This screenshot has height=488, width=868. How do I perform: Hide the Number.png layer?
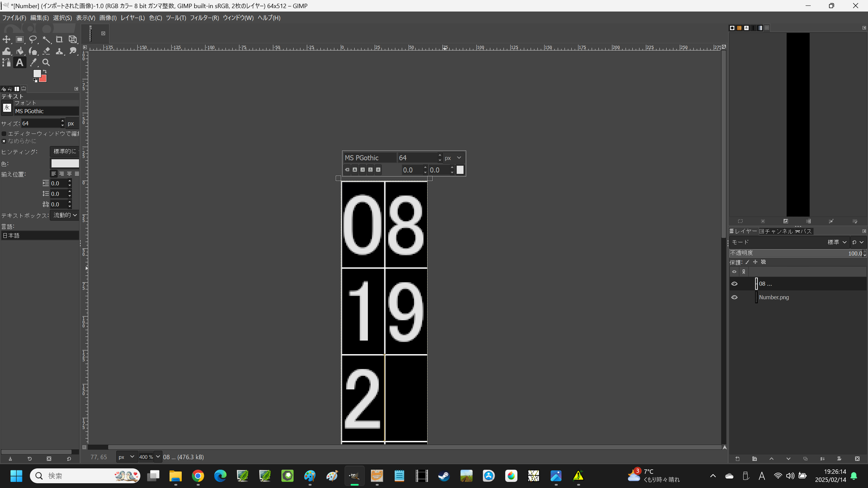coord(734,297)
